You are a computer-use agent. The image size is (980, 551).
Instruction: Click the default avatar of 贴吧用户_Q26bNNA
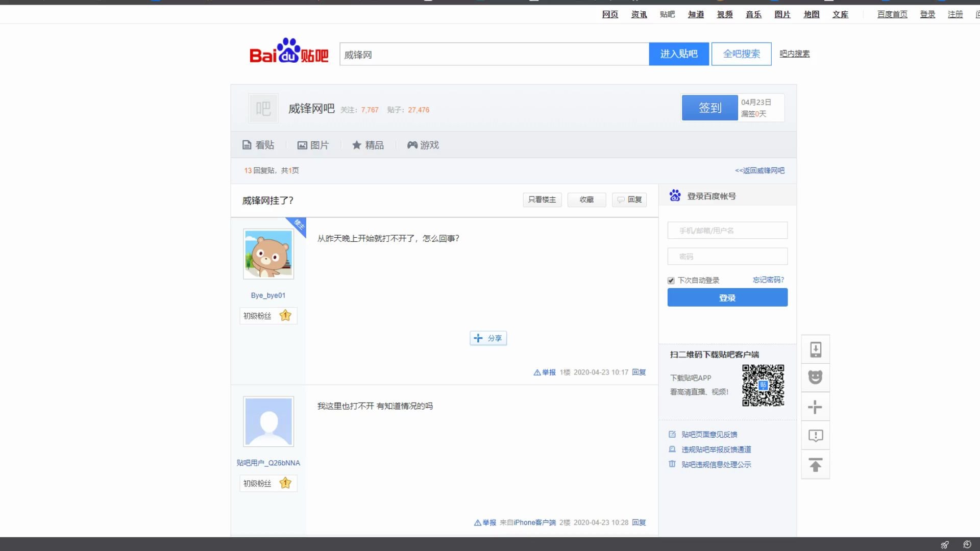(268, 421)
